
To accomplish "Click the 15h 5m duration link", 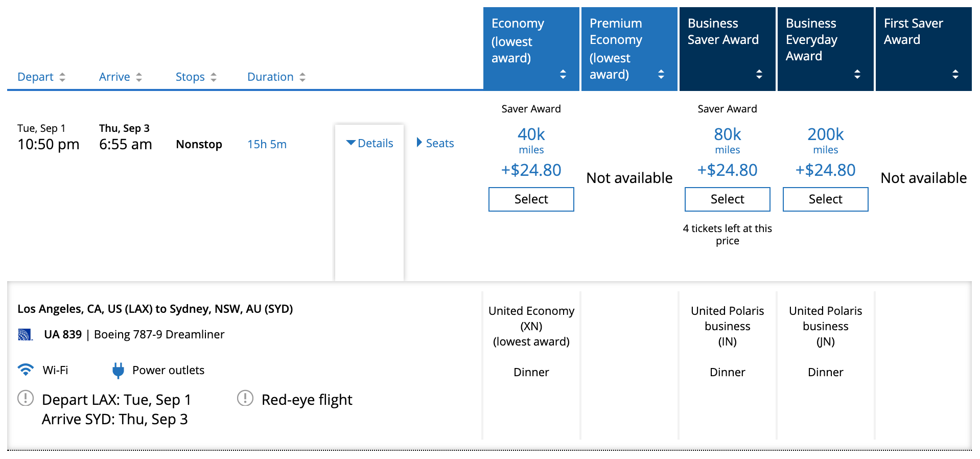I will coord(267,145).
